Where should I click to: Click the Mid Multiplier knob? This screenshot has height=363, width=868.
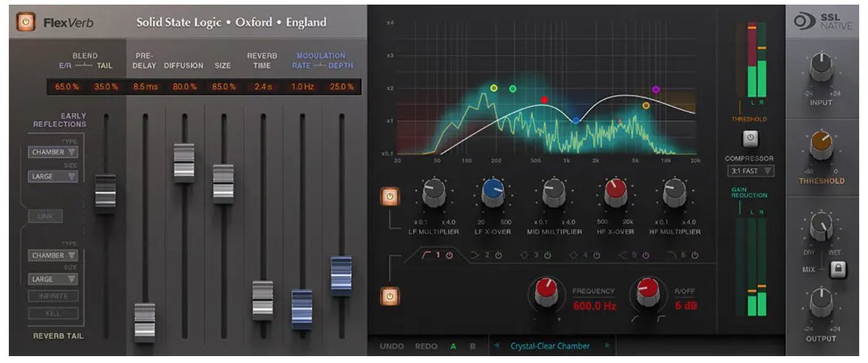tap(555, 193)
